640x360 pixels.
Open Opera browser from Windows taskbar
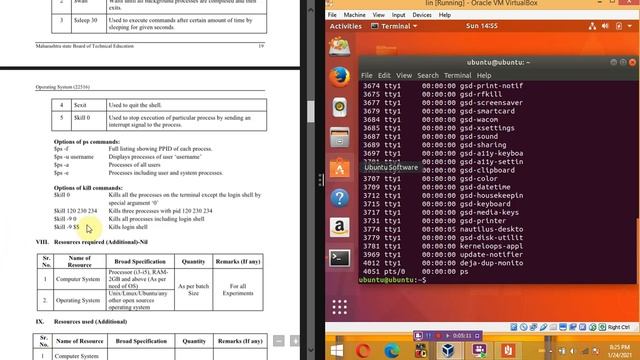tap(363, 350)
